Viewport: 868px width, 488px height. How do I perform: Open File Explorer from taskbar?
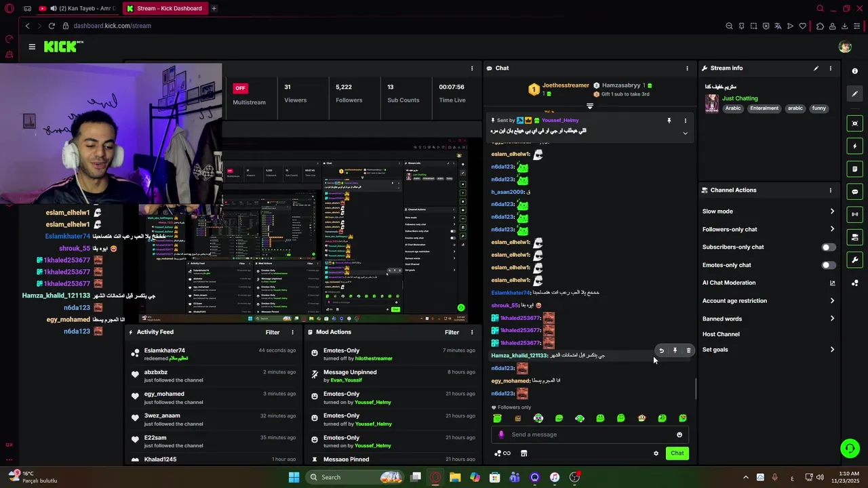(x=455, y=477)
